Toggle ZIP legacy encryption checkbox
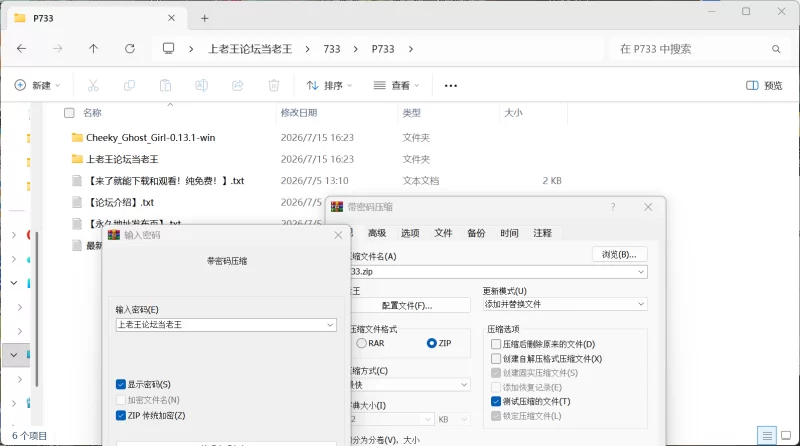 pyautogui.click(x=121, y=415)
